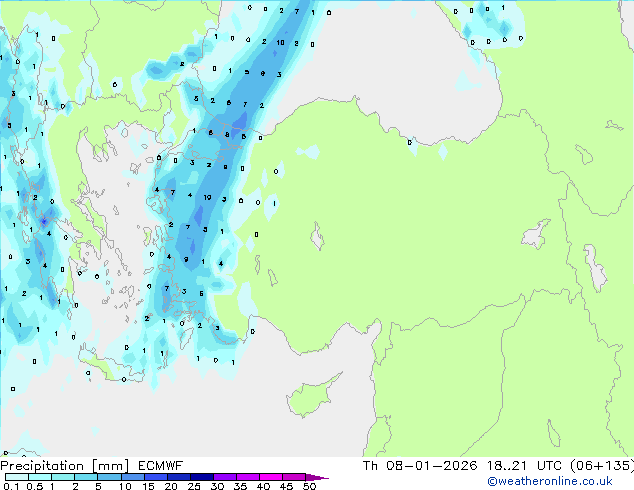Screen dimensions: 634x490
Task: Click the 0.1–0.5 mm palest cyan legend swatch
Action: [17, 477]
